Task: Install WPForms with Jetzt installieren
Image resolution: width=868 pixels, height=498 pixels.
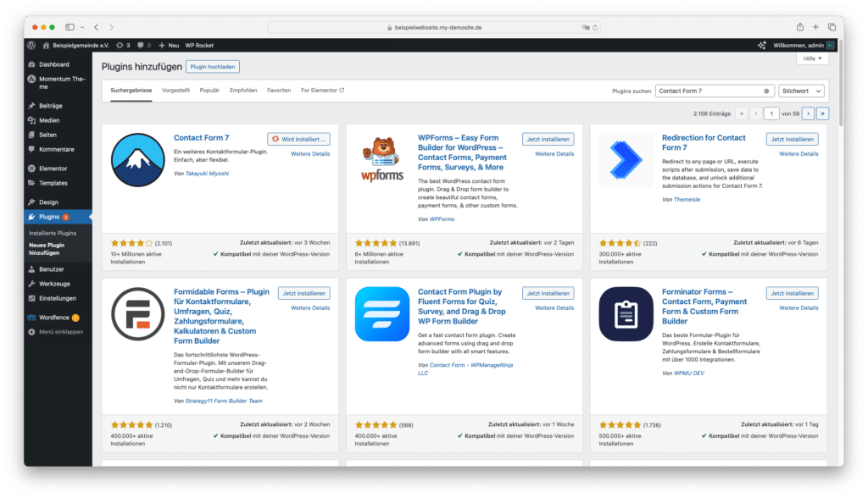Action: point(548,140)
